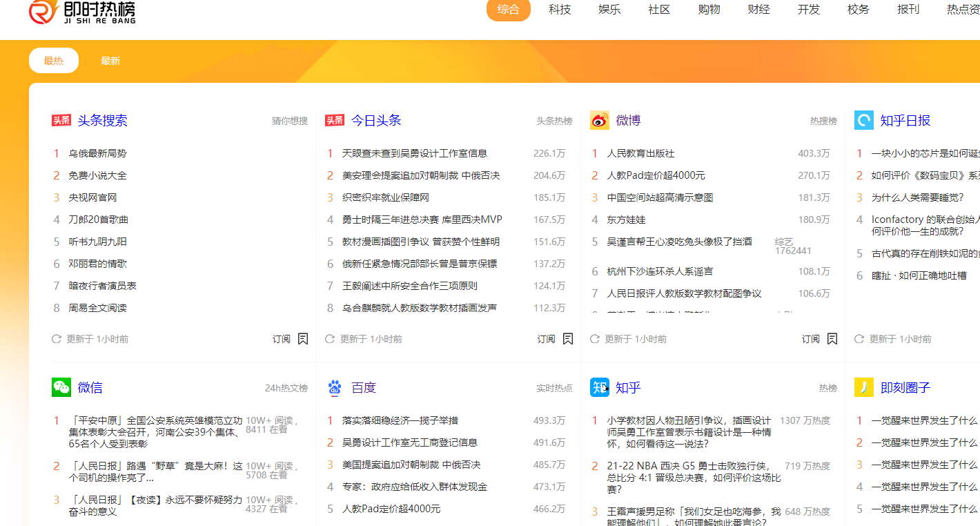This screenshot has height=526, width=980.
Task: Open the 今日头条 source icon
Action: 335,120
